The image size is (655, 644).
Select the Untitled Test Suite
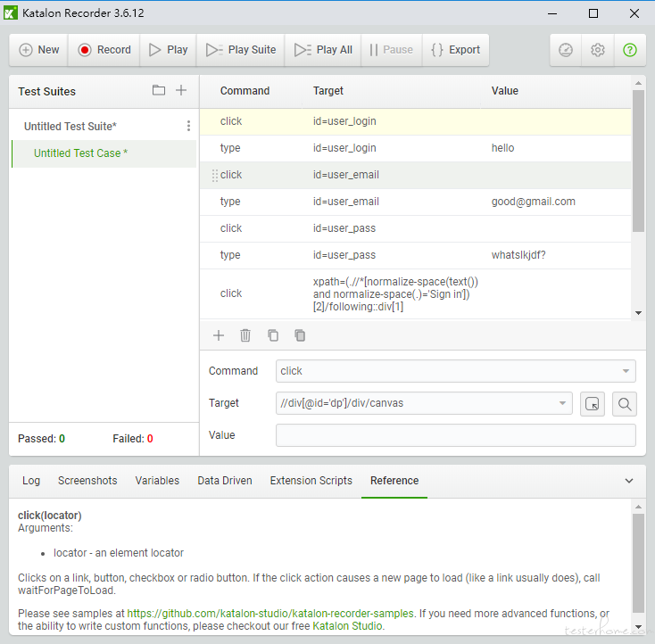[70, 126]
